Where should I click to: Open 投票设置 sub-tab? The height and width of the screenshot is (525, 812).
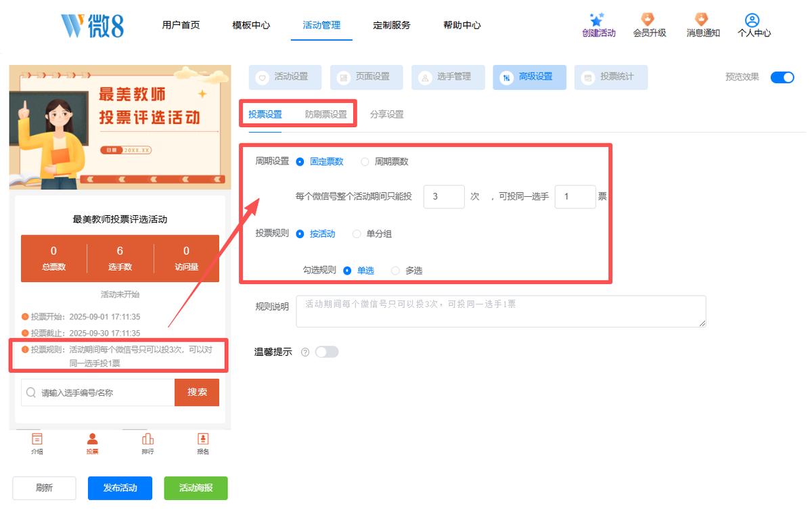[x=265, y=114]
